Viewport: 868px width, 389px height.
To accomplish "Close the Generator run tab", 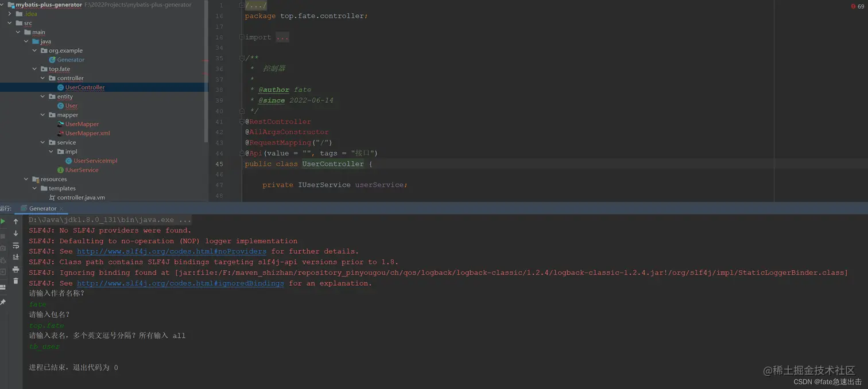I will [61, 208].
